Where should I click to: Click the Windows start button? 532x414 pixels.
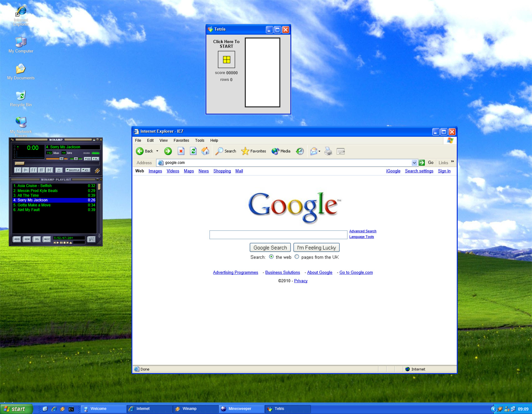16,409
